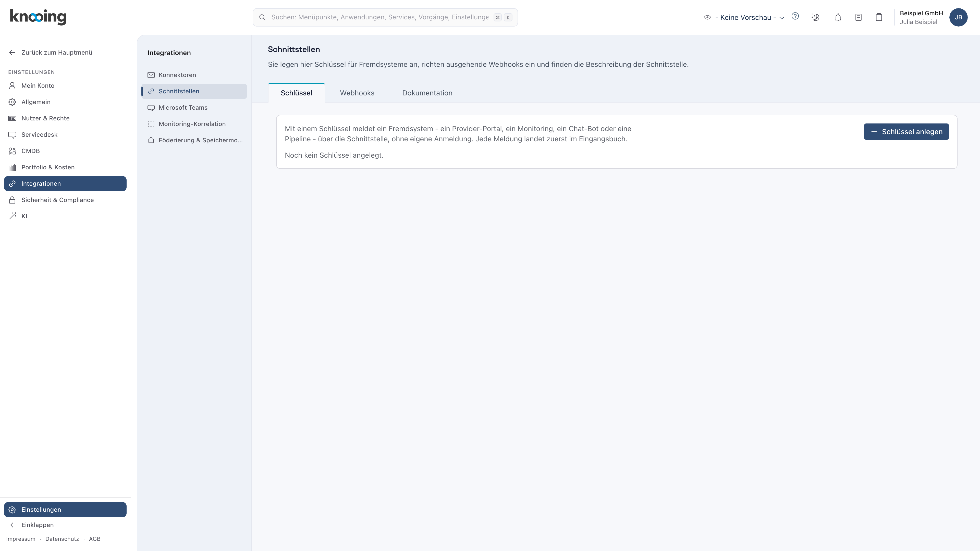Image resolution: width=980 pixels, height=551 pixels.
Task: Open CMDB settings
Action: 65,151
